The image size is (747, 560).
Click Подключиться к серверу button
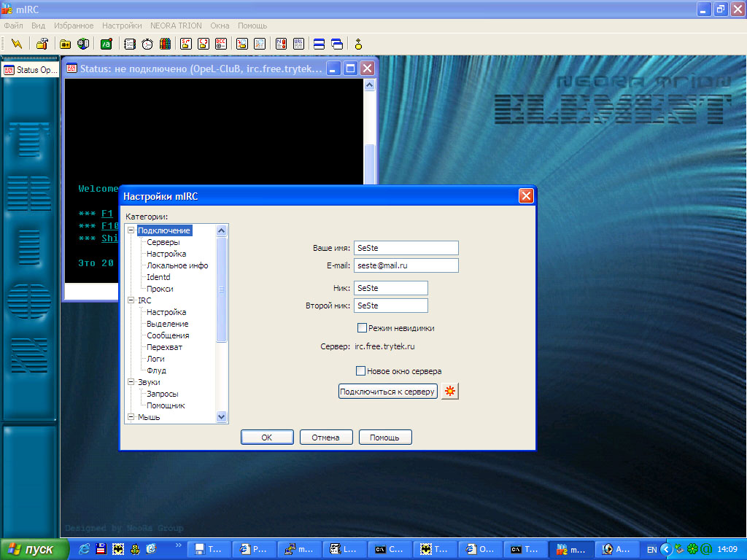tap(388, 392)
